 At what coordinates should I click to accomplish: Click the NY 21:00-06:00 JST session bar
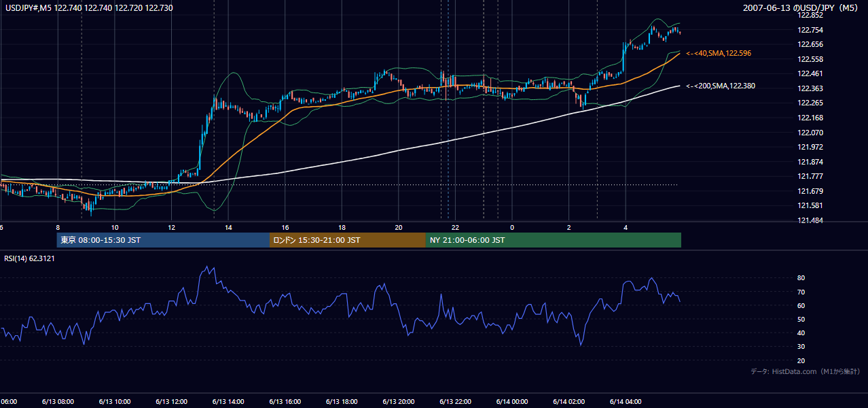554,240
